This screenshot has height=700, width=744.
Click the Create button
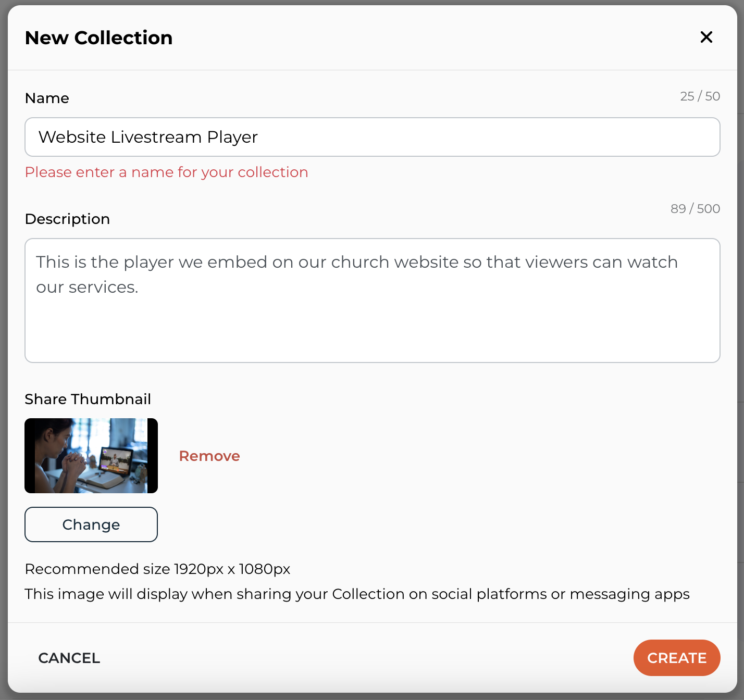677,658
